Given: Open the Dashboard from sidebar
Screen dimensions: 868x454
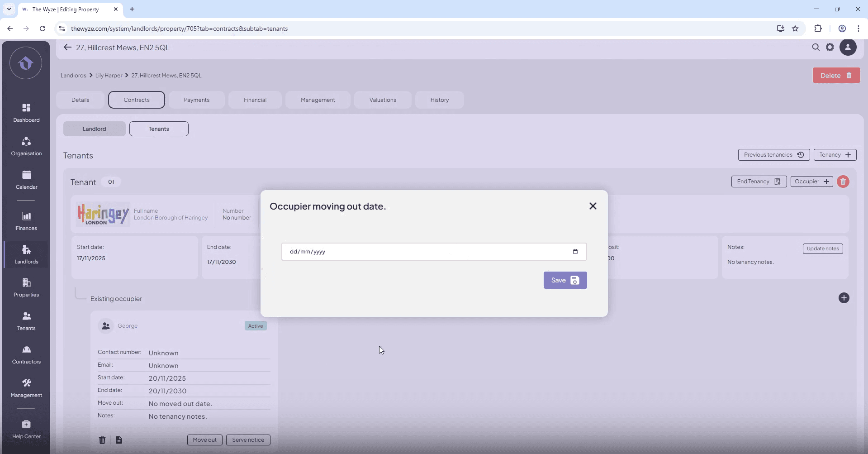Looking at the screenshot, I should click(26, 113).
